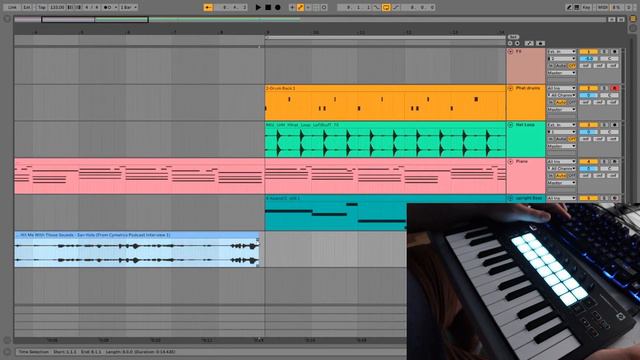Solo the Phat drums track
Viewport: 640px width, 360px height.
604,88
